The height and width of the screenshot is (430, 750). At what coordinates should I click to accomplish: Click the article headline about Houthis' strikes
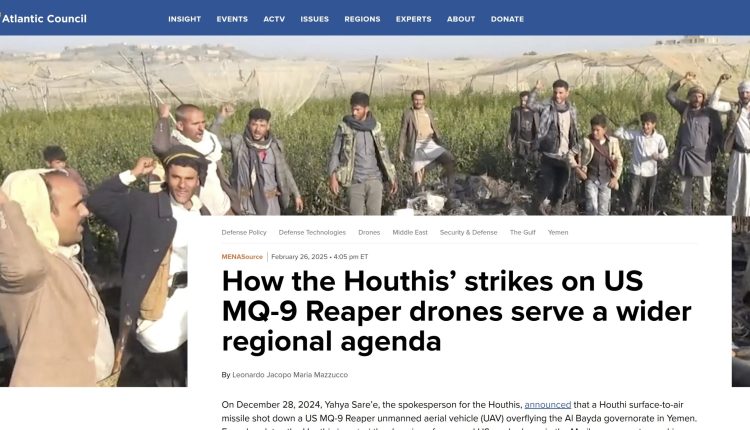click(456, 311)
